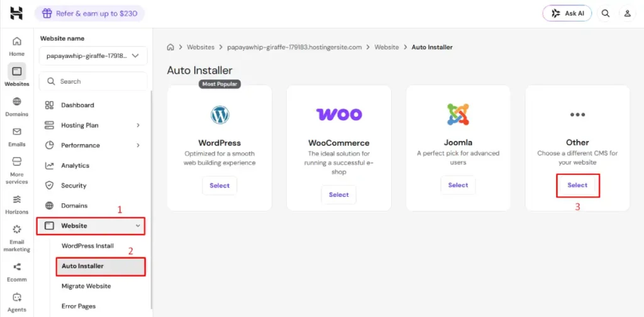644x317 pixels.
Task: Click the WooCommerce card title
Action: click(x=339, y=143)
